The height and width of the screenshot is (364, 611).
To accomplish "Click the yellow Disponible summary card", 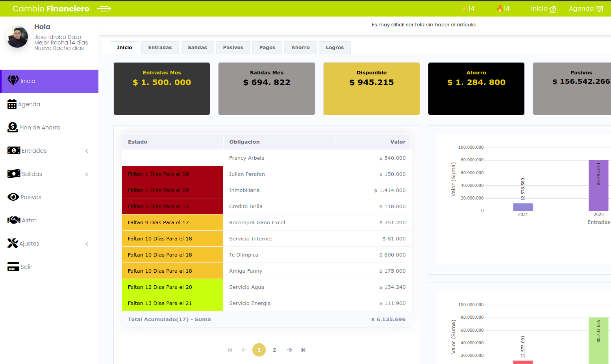I will (371, 89).
